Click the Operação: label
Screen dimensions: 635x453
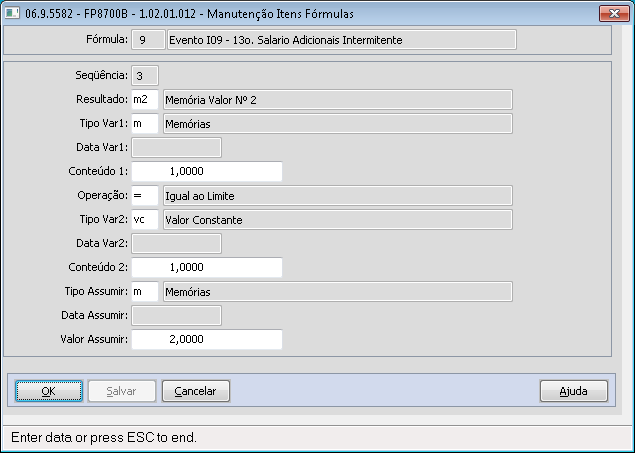(x=103, y=195)
